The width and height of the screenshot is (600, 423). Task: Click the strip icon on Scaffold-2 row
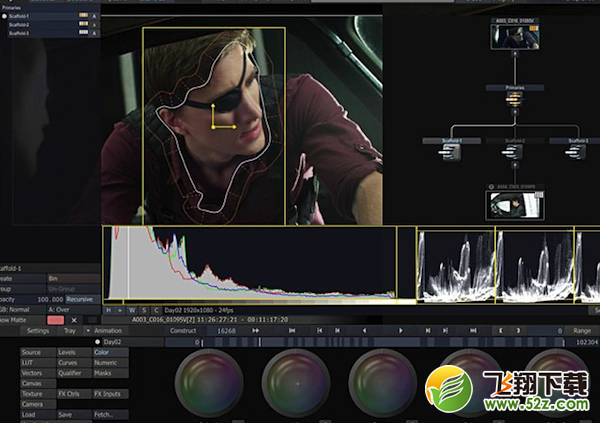[x=83, y=24]
